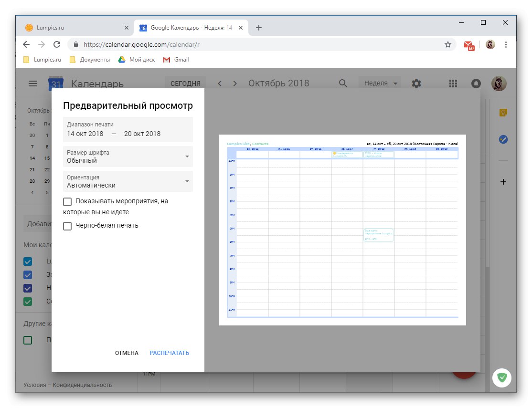Image resolution: width=532 pixels, height=408 pixels.
Task: Open settings gear in calendar header
Action: tap(416, 84)
